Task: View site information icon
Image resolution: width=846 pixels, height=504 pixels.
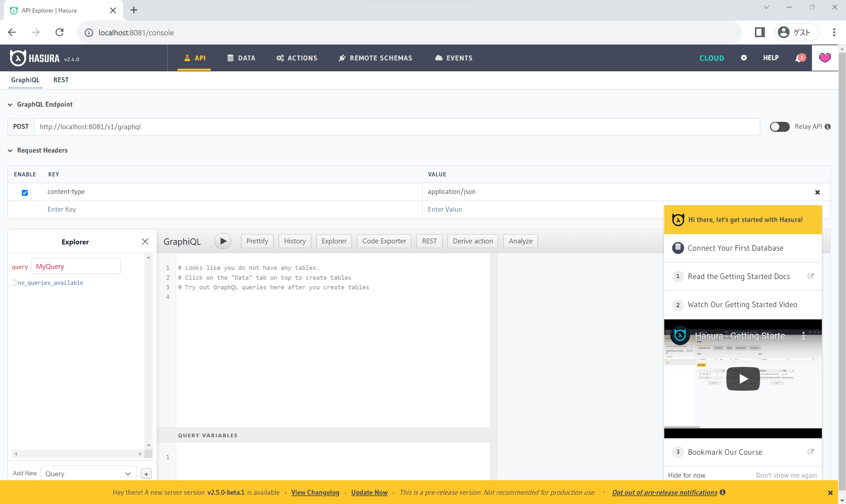Action: [89, 33]
